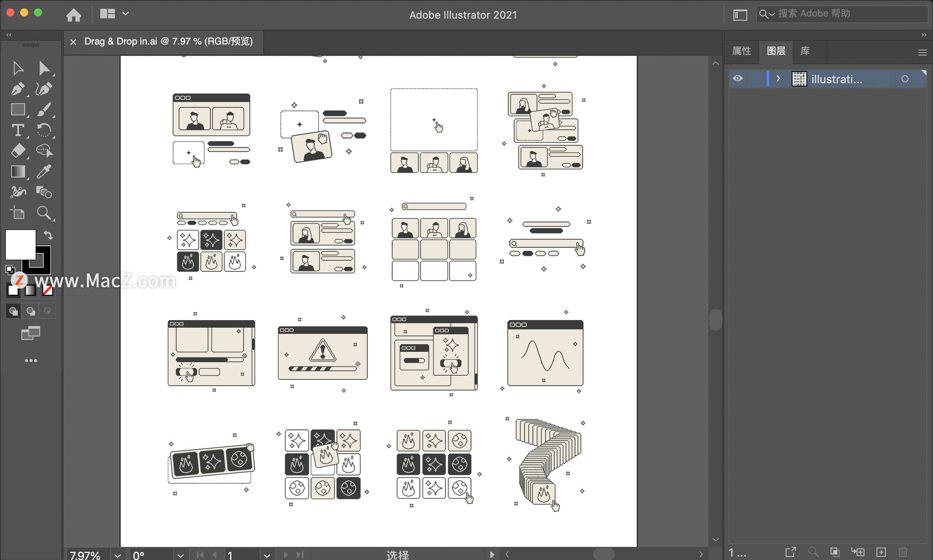The width and height of the screenshot is (933, 560).
Task: Hide the illustrati... layer visibility eye
Action: (x=738, y=79)
